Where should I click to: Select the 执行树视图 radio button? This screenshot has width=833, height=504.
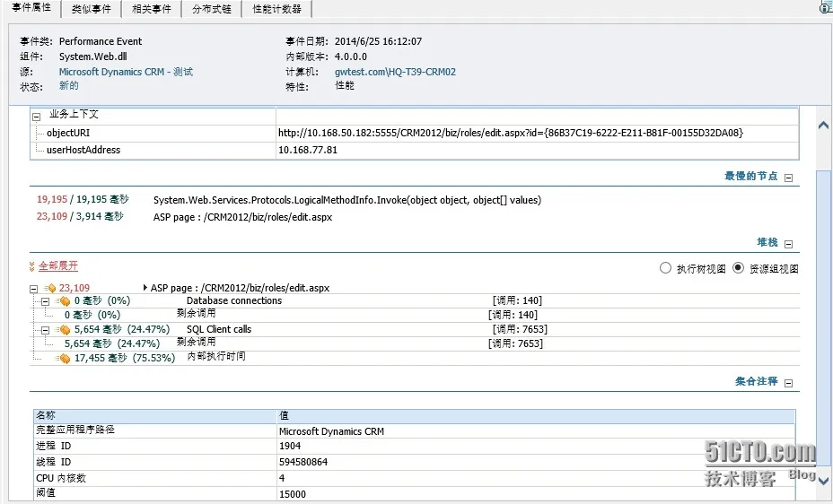pyautogui.click(x=665, y=268)
